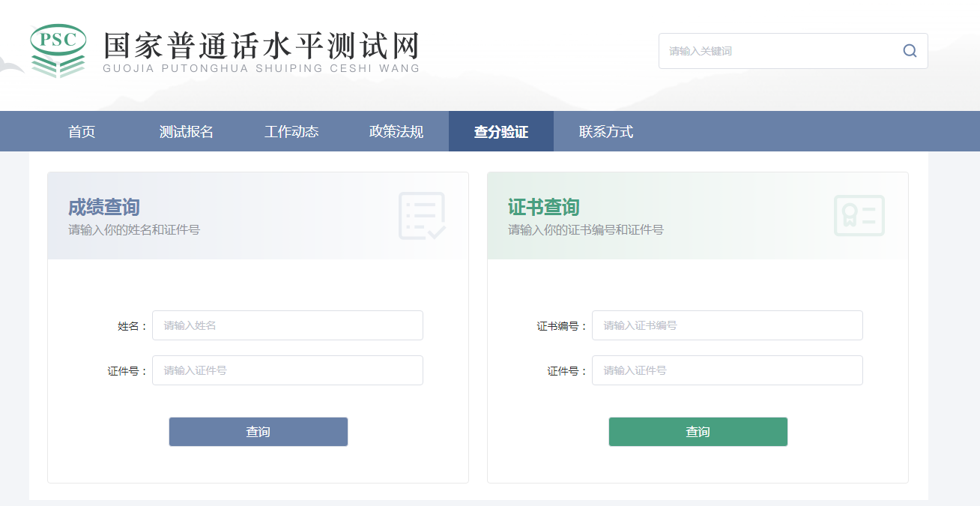Viewport: 980px width, 506px height.
Task: Click the PSC logo emblem
Action: click(58, 50)
